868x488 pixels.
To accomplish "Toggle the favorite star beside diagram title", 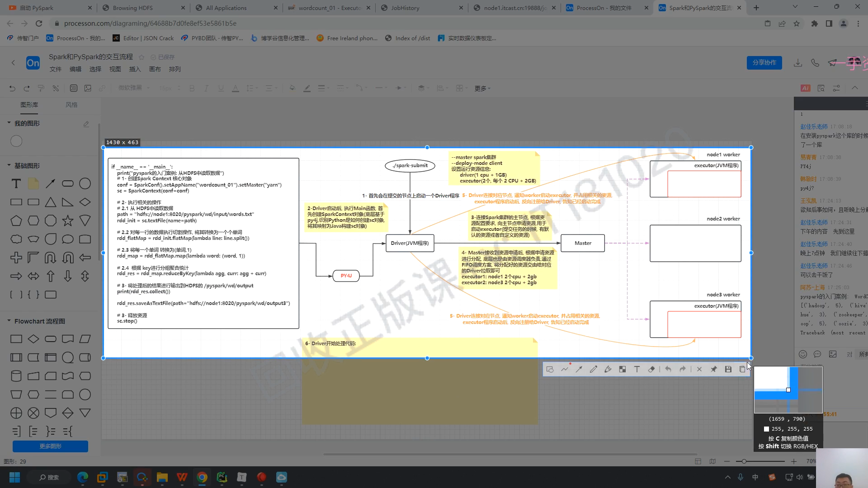I will (x=142, y=57).
